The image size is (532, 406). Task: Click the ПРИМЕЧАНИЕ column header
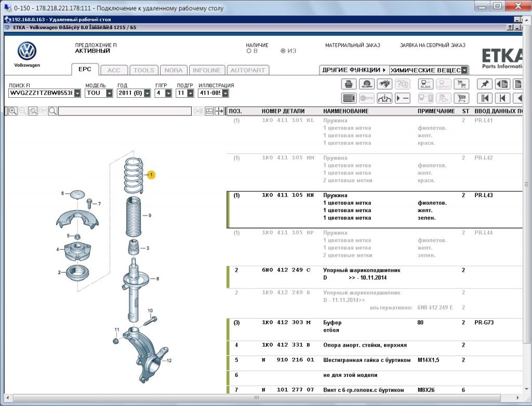pos(436,111)
